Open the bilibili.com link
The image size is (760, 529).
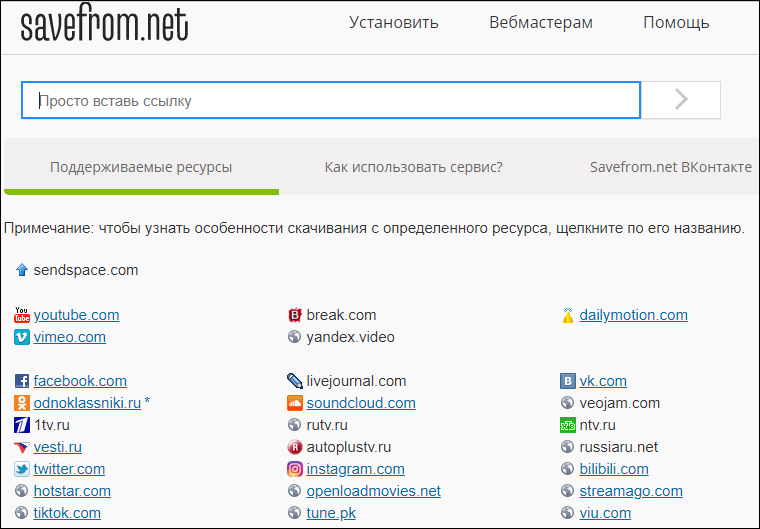[614, 469]
